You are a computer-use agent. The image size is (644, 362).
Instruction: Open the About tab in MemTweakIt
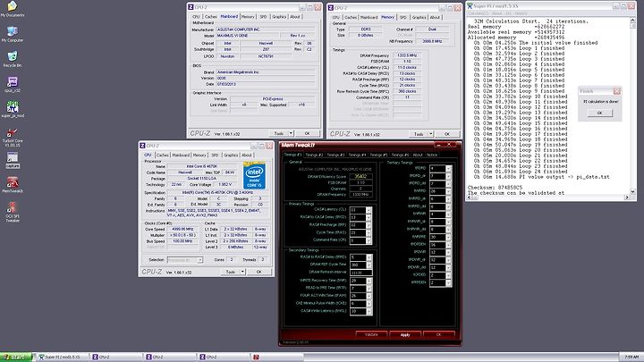click(x=418, y=155)
